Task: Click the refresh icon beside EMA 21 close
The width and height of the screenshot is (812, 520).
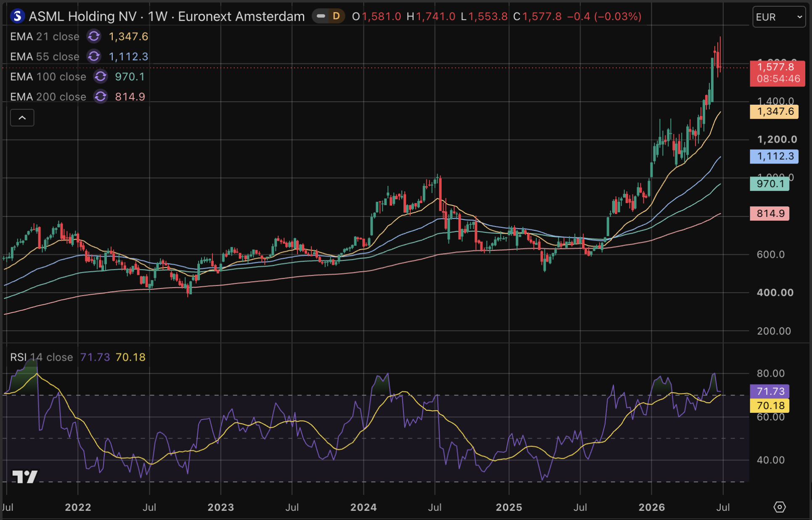Action: pos(94,37)
